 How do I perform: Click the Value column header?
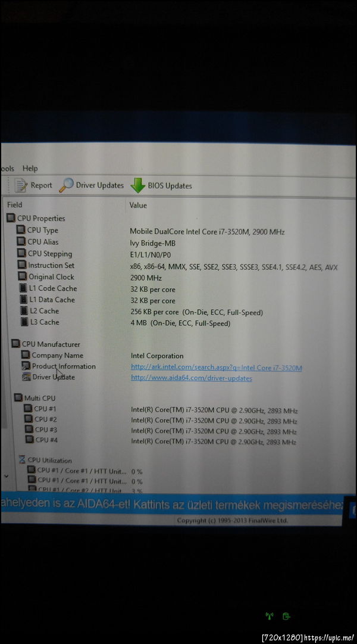pyautogui.click(x=138, y=205)
